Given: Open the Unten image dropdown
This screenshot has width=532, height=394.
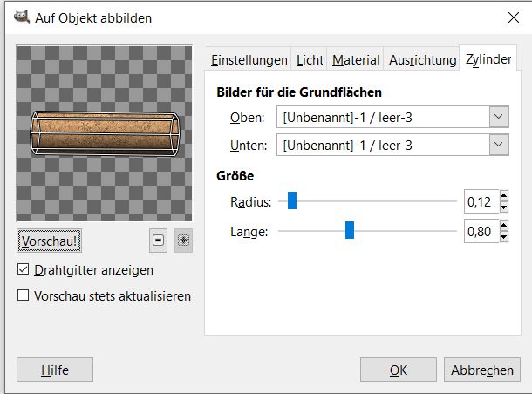Looking at the screenshot, I should click(x=392, y=145).
